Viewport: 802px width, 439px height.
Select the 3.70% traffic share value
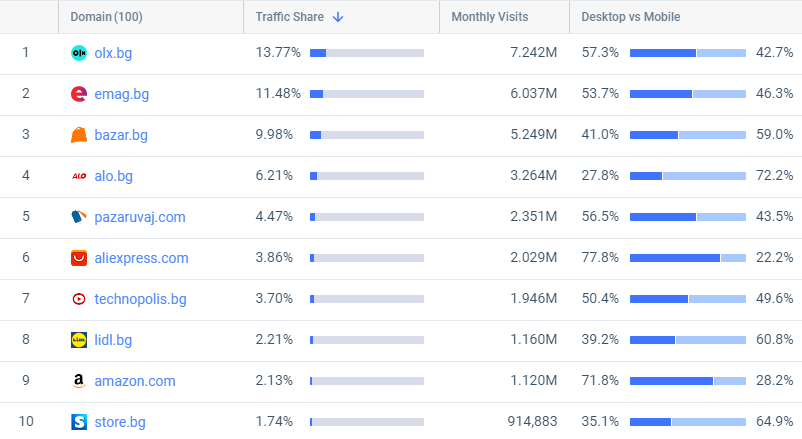pyautogui.click(x=274, y=298)
